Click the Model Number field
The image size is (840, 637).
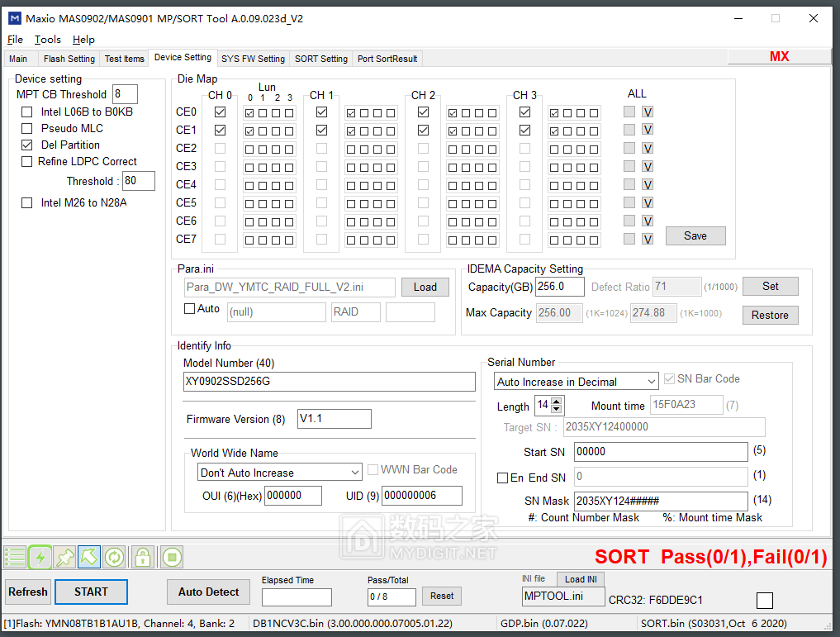pyautogui.click(x=330, y=382)
